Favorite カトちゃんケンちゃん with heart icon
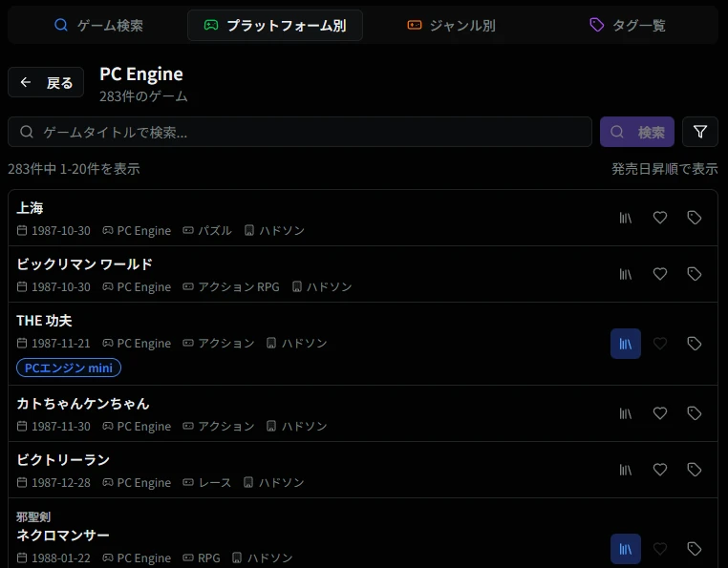 [x=660, y=413]
